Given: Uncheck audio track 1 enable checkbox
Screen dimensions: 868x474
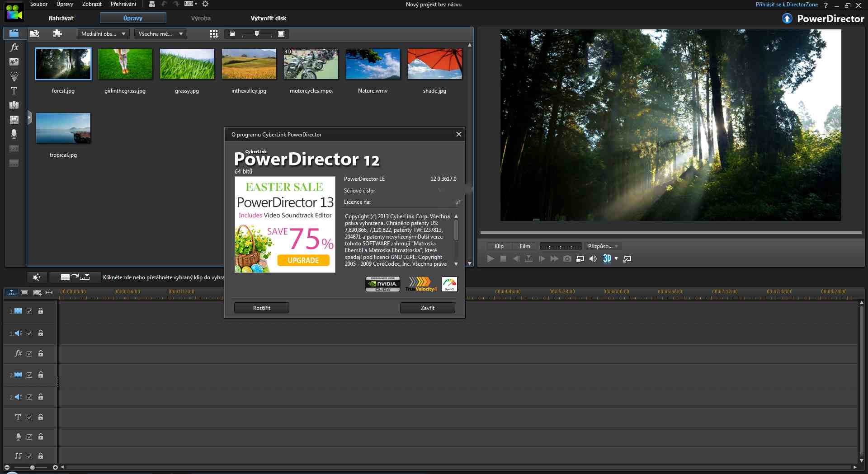Looking at the screenshot, I should [x=29, y=333].
